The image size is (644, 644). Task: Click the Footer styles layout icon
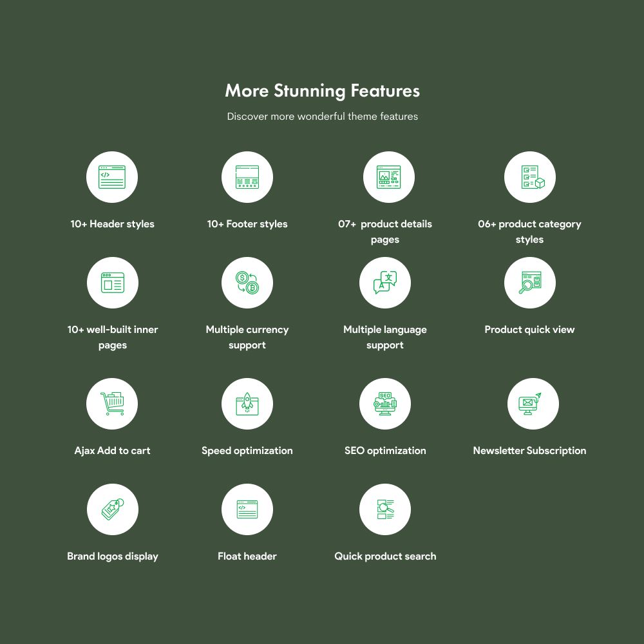pyautogui.click(x=247, y=177)
